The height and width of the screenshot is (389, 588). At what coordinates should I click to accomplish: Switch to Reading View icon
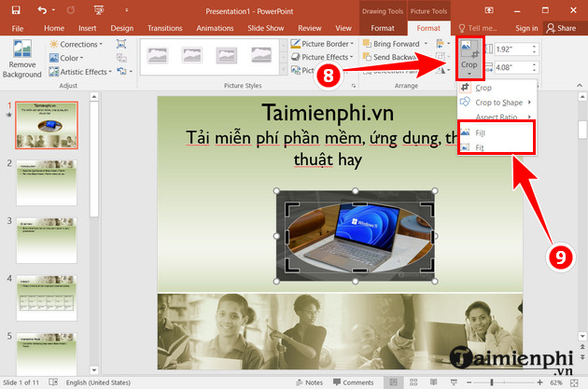pyautogui.click(x=433, y=382)
